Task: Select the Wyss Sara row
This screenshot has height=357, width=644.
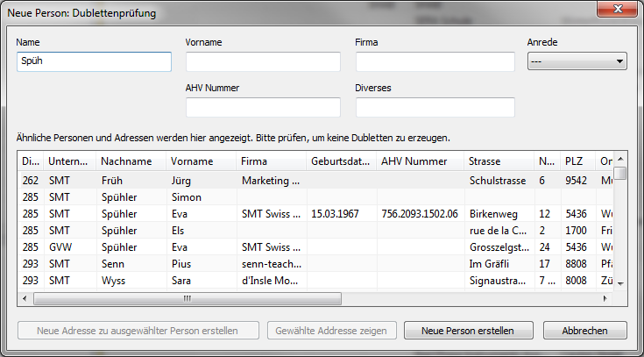Action: coord(131,280)
